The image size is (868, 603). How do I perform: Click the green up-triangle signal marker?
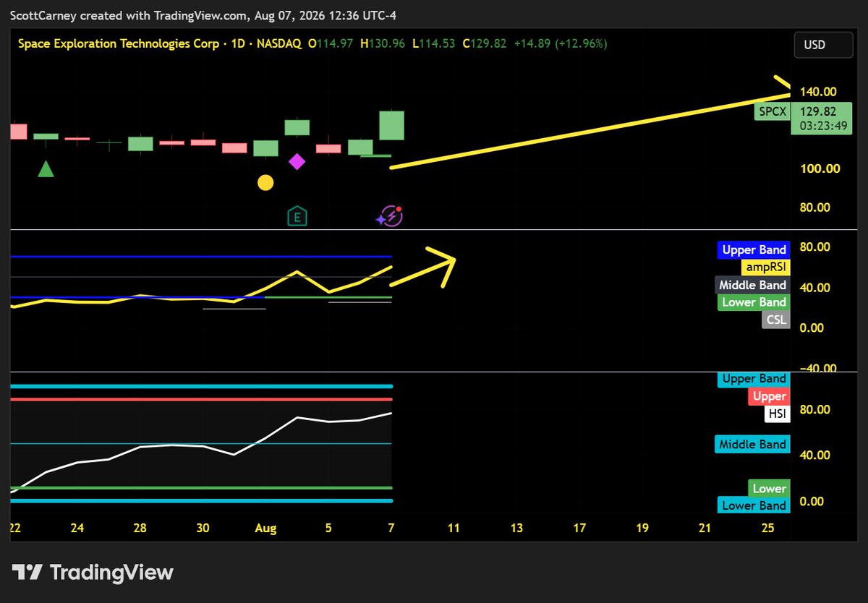tap(46, 170)
